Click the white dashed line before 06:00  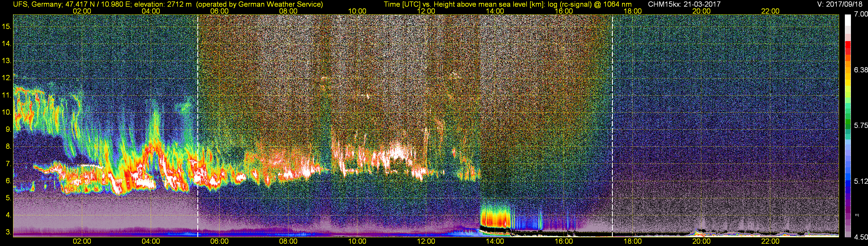coord(197,125)
